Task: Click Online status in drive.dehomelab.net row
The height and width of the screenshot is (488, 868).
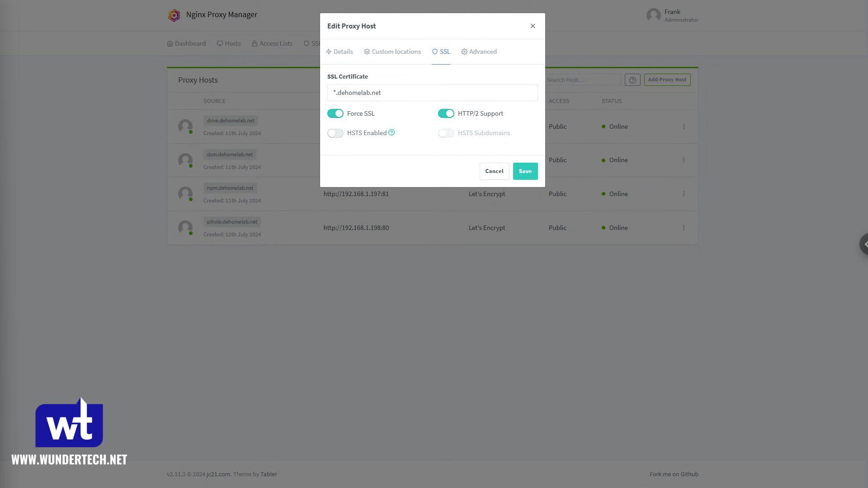Action: pyautogui.click(x=614, y=127)
